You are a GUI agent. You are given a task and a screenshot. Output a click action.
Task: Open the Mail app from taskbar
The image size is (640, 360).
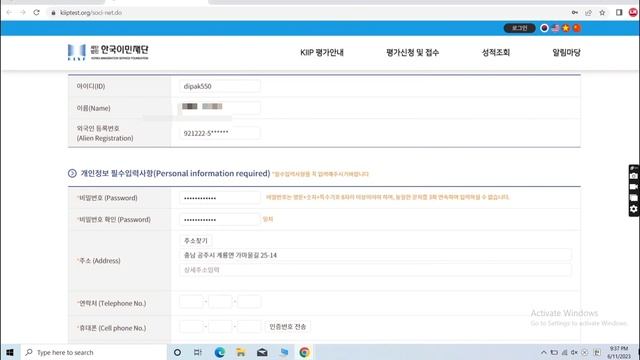coord(262,352)
